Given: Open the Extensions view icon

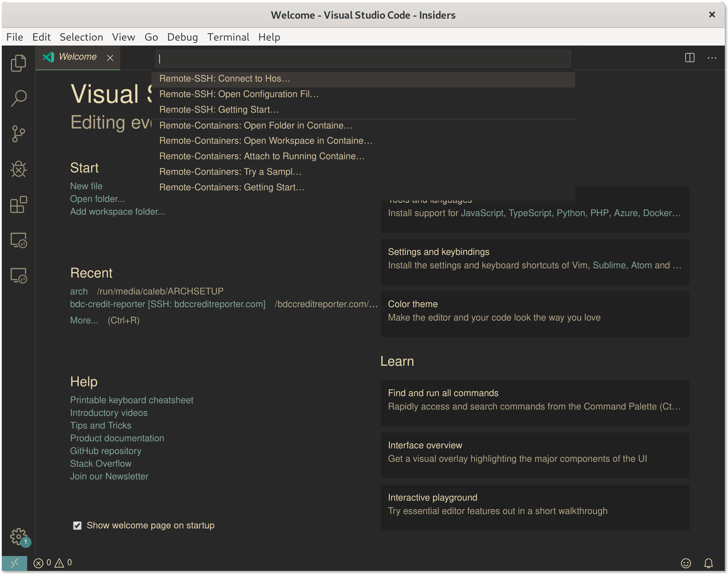Looking at the screenshot, I should (18, 204).
